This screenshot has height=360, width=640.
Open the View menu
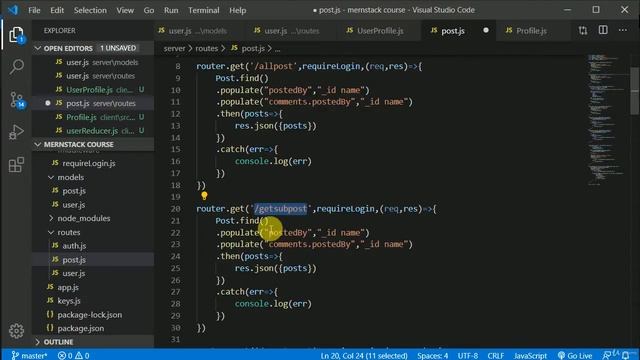[125, 10]
